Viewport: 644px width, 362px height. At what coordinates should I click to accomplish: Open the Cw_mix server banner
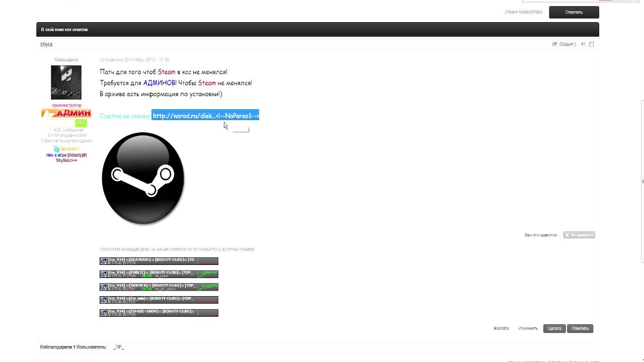coord(159,300)
